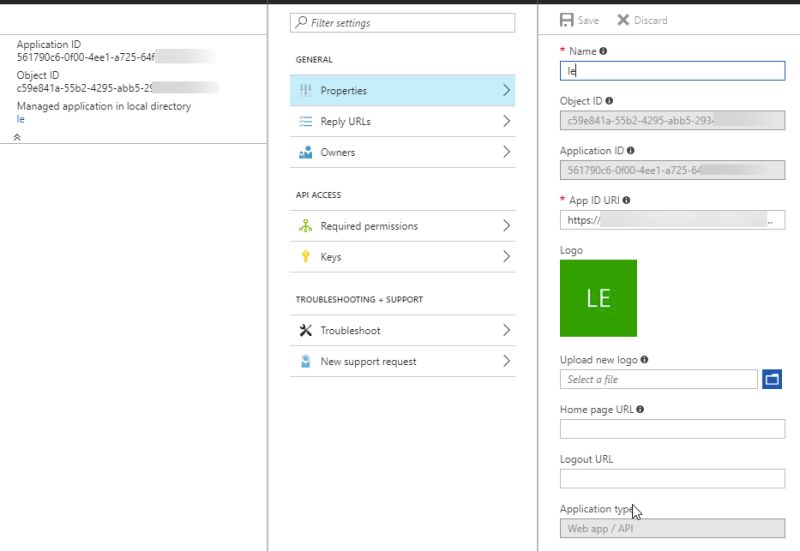Click the magnifier icon in Filter settings
This screenshot has width=800, height=551.
pos(302,22)
